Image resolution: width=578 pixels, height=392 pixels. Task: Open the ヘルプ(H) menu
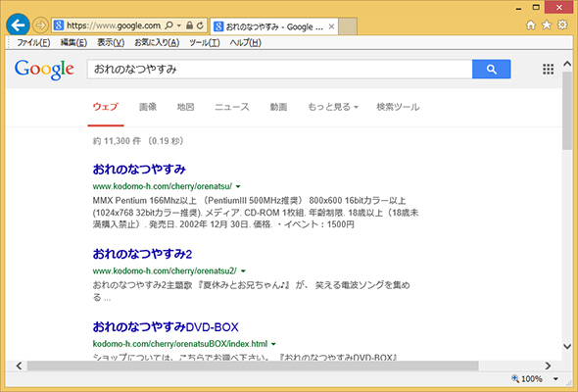coord(246,43)
